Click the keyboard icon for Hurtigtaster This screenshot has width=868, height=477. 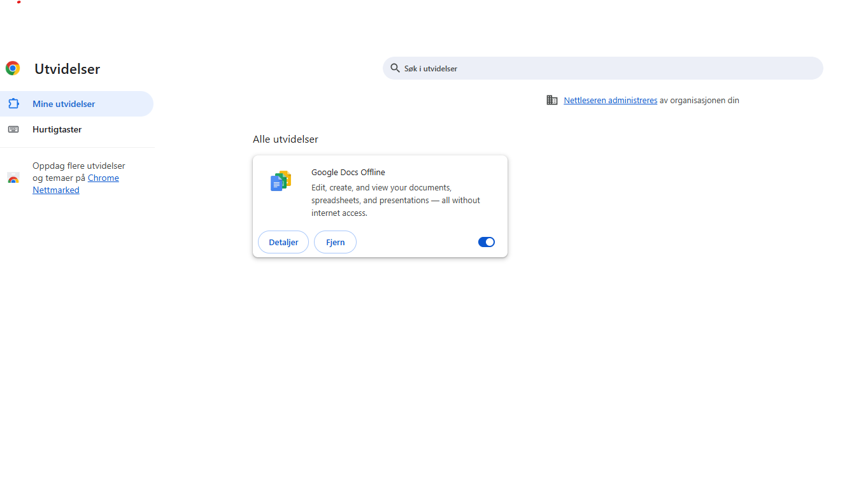13,129
